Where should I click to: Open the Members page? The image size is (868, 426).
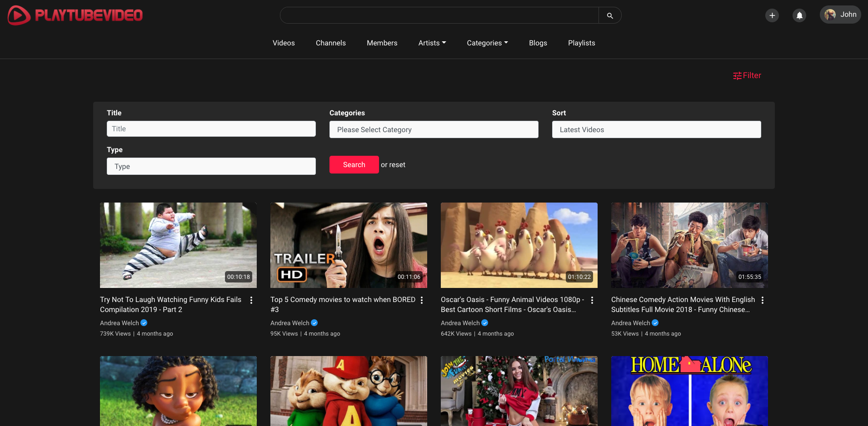pos(382,43)
